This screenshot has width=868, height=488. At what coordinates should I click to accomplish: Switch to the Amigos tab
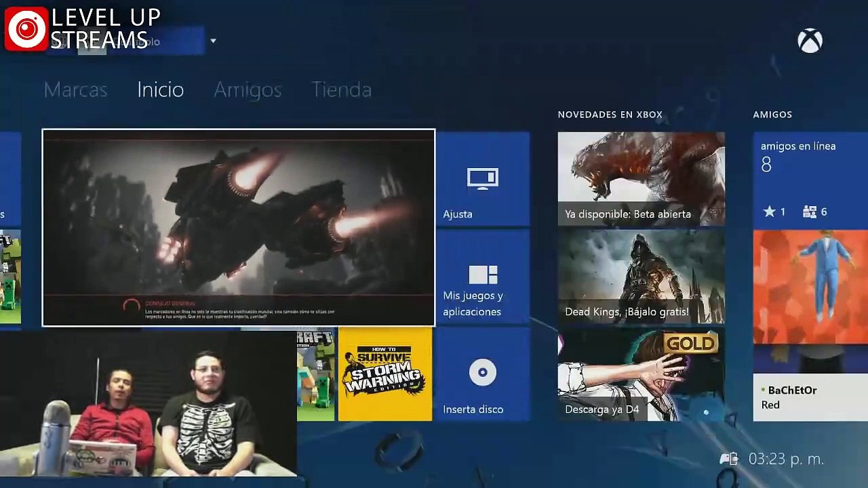248,89
